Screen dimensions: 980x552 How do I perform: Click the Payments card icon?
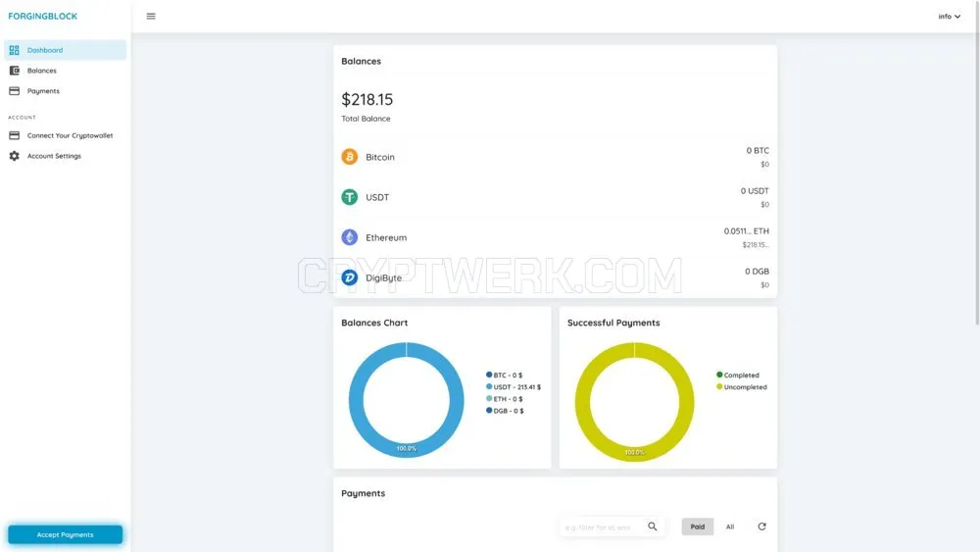click(x=15, y=91)
